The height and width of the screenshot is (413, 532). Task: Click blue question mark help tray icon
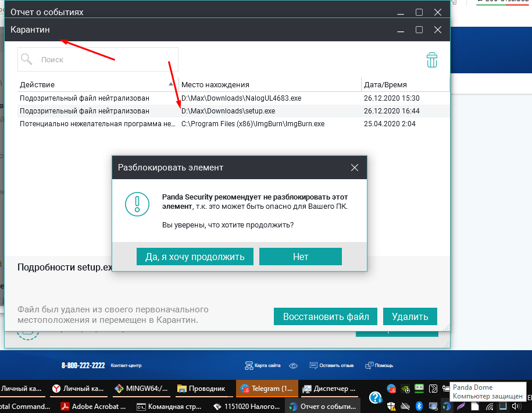376,397
